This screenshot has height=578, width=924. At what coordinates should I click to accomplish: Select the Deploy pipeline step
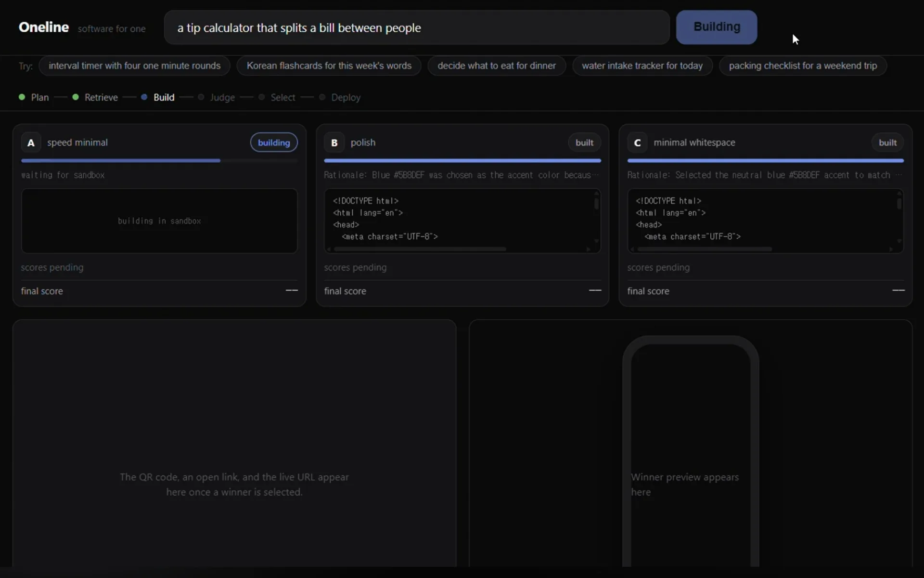click(340, 97)
